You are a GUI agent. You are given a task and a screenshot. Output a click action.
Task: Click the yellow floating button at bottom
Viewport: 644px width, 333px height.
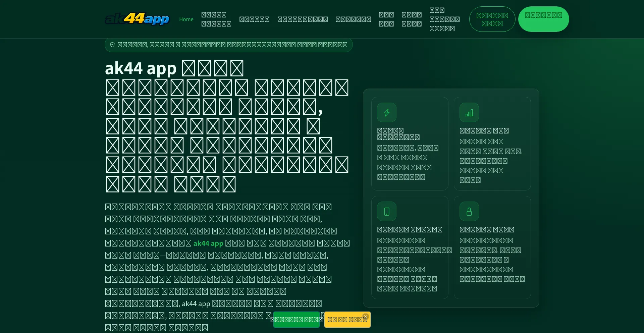pyautogui.click(x=347, y=320)
